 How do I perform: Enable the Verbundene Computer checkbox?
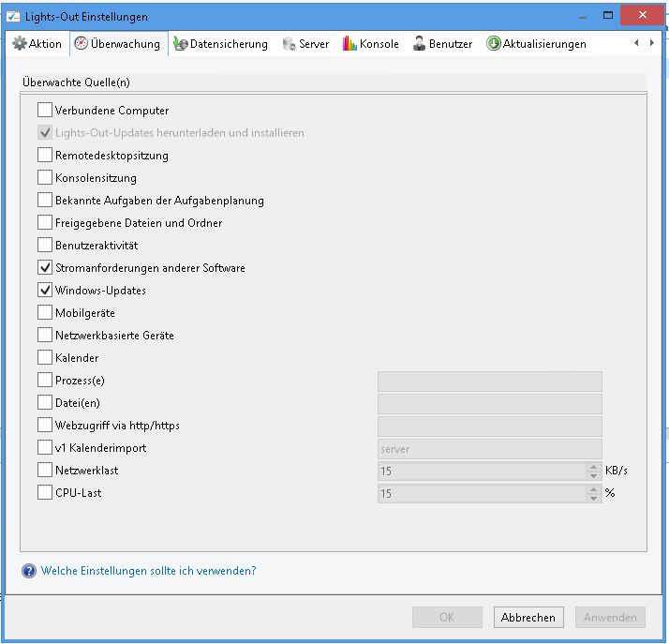pyautogui.click(x=45, y=111)
